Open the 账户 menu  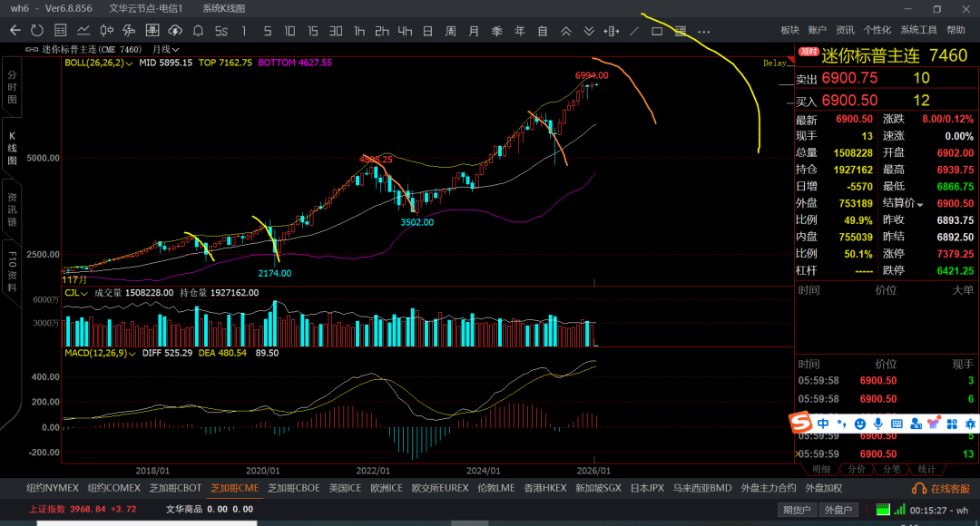point(817,30)
